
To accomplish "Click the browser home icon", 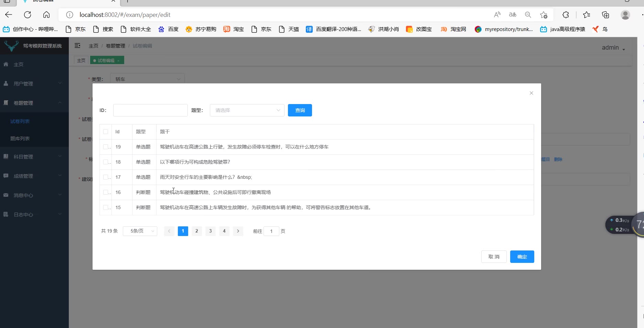I will click(46, 15).
